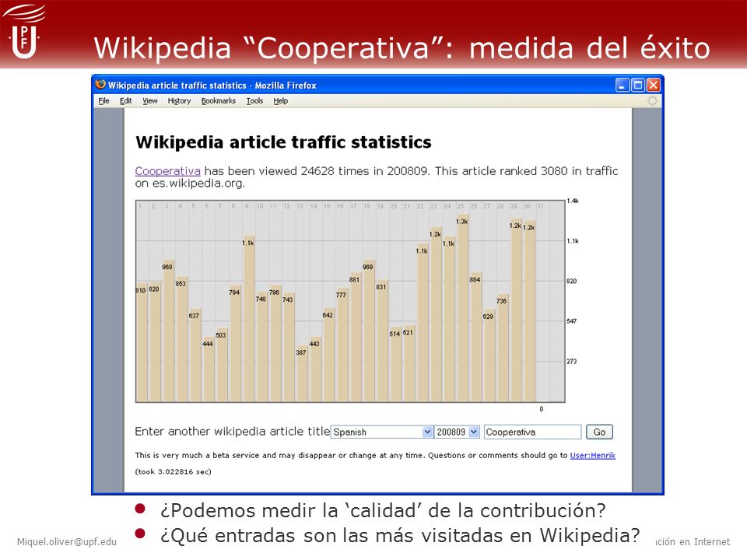Click the bar labeled 884
The height and width of the screenshot is (560, 747).
(x=475, y=338)
